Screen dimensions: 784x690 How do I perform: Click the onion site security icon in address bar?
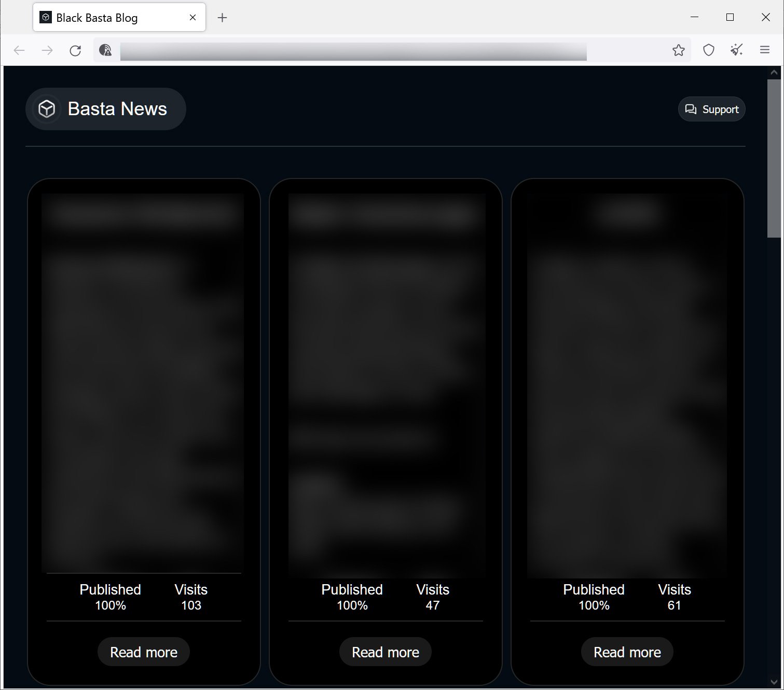[x=105, y=50]
